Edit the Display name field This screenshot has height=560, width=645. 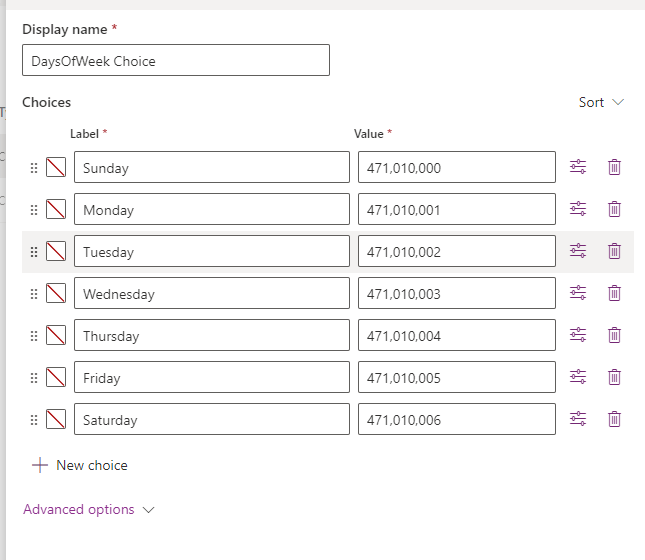coord(176,60)
